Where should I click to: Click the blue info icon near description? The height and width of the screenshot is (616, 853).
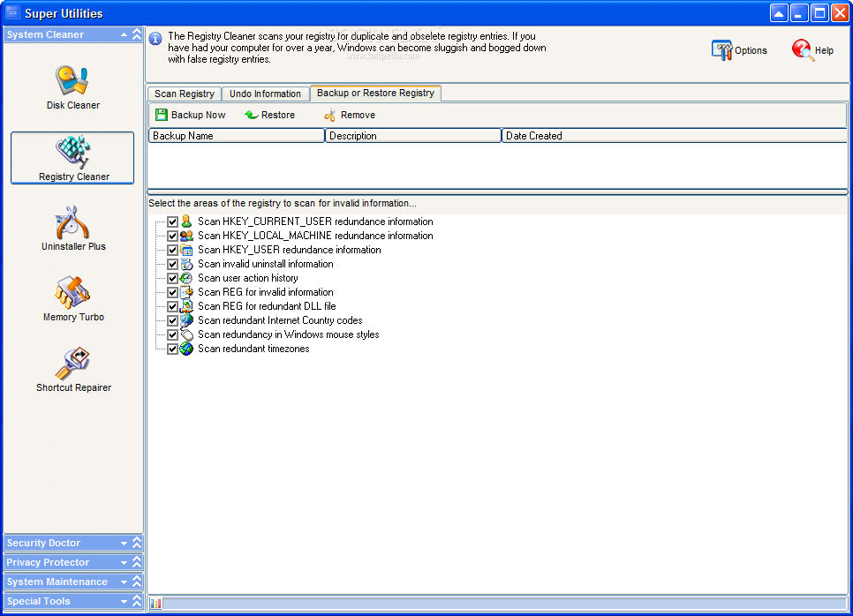(x=155, y=39)
